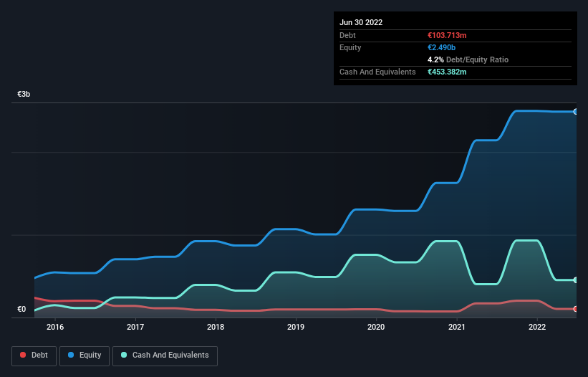
Task: Select the 2018 x-axis label
Action: (216, 327)
